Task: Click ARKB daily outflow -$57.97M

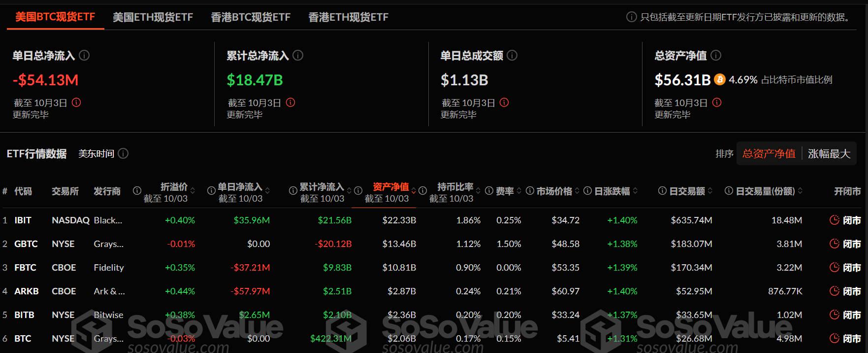Action: pyautogui.click(x=250, y=291)
